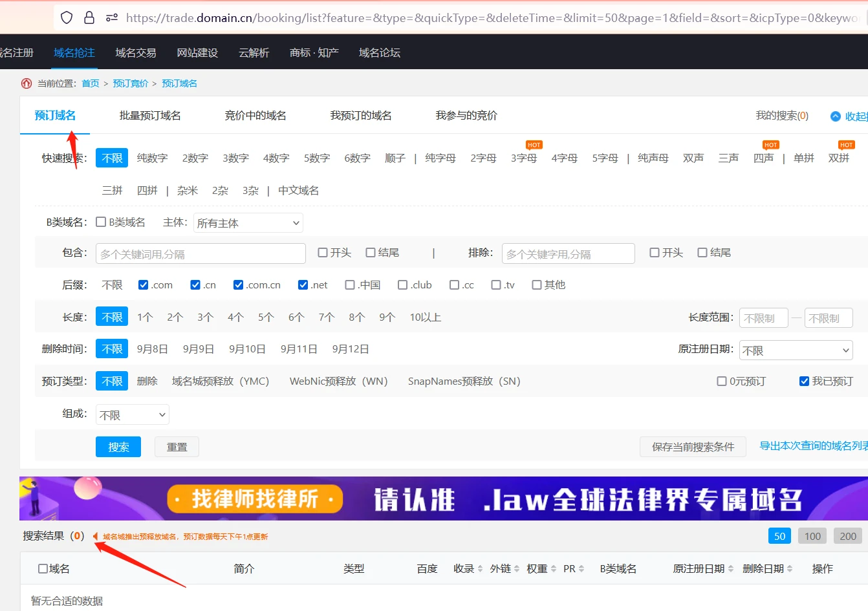Uncheck the .com suffix checkbox
The width and height of the screenshot is (868, 611).
click(144, 285)
